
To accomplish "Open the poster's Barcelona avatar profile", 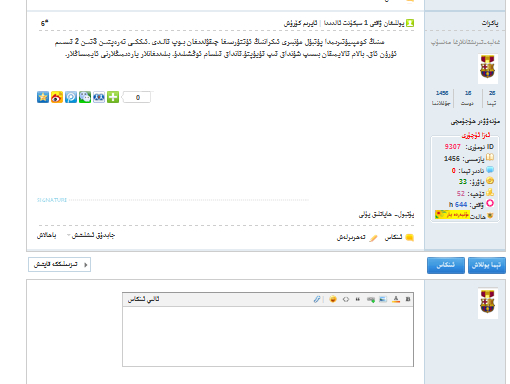I will point(488,68).
